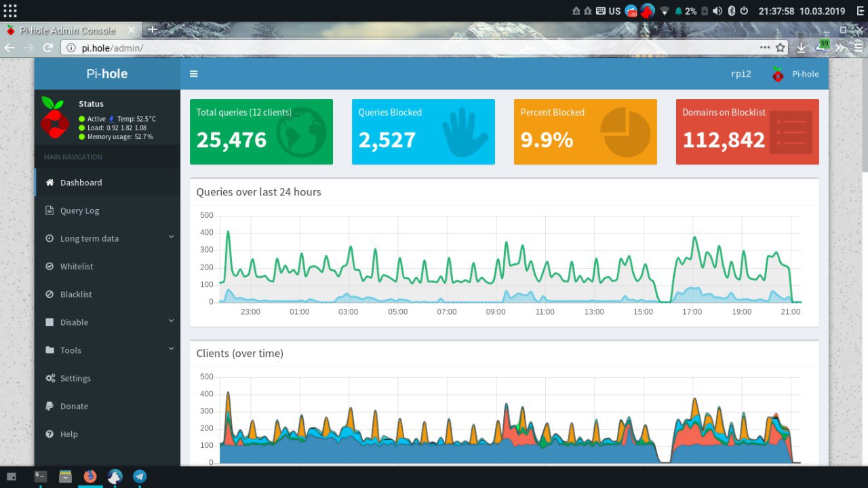Click the Disable stop-square icon

click(50, 322)
